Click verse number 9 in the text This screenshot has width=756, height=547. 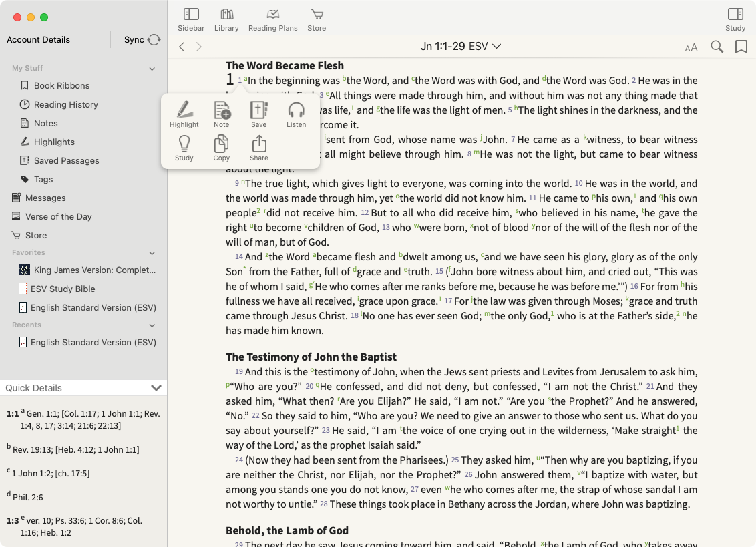[x=236, y=184]
